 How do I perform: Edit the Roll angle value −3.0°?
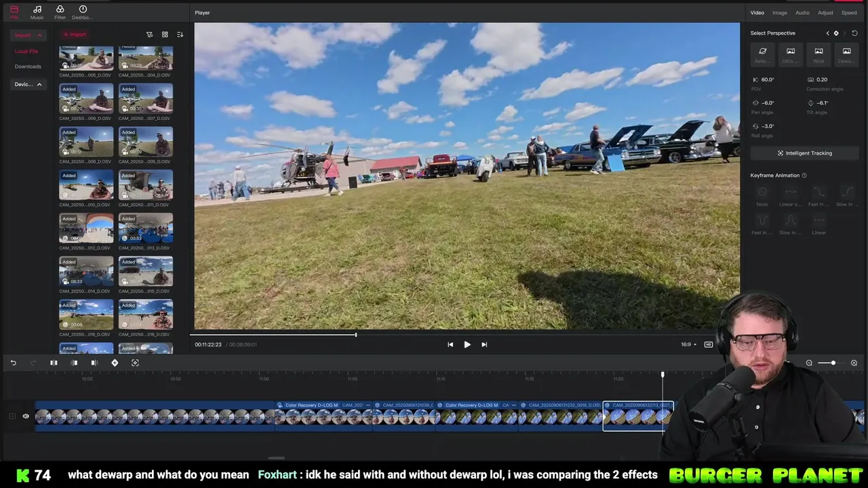coord(768,126)
